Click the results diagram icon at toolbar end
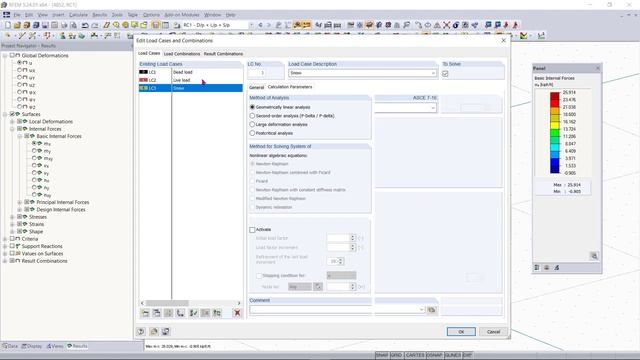The image size is (640, 360). (541, 36)
